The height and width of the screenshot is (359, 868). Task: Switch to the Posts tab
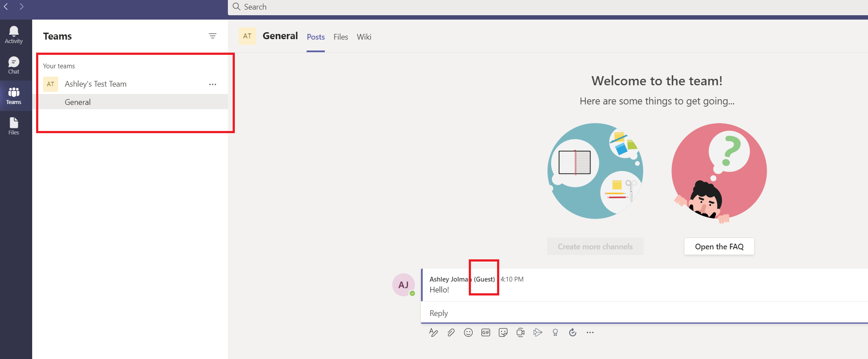pyautogui.click(x=316, y=37)
